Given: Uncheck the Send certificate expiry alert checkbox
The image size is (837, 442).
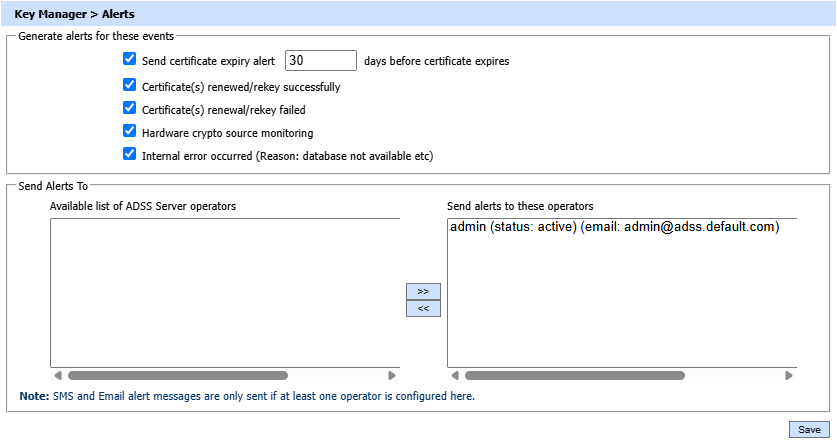Looking at the screenshot, I should pos(129,60).
